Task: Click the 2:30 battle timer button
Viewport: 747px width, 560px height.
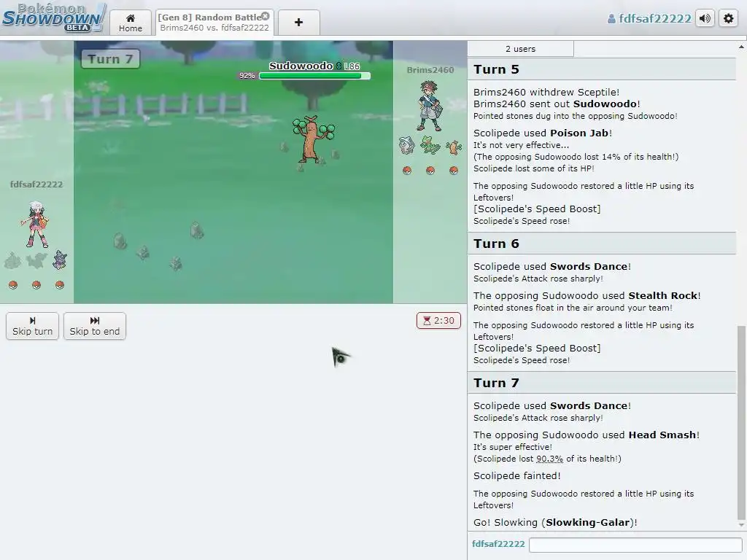Action: point(438,321)
